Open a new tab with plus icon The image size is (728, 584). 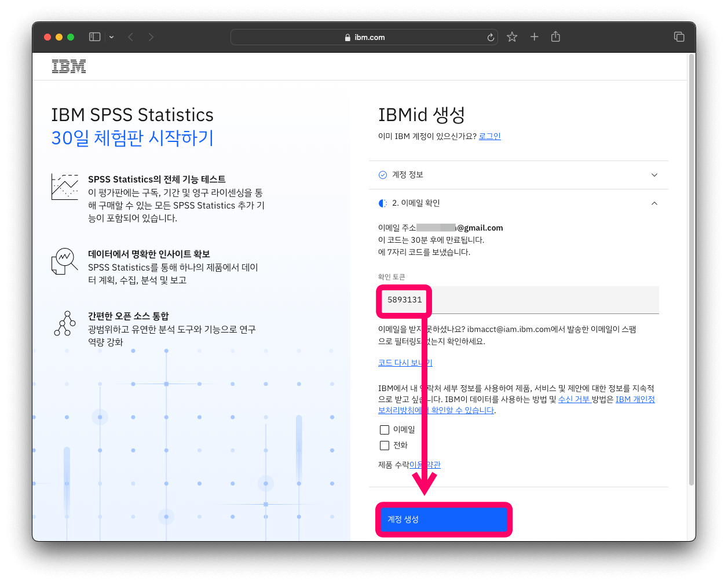535,36
